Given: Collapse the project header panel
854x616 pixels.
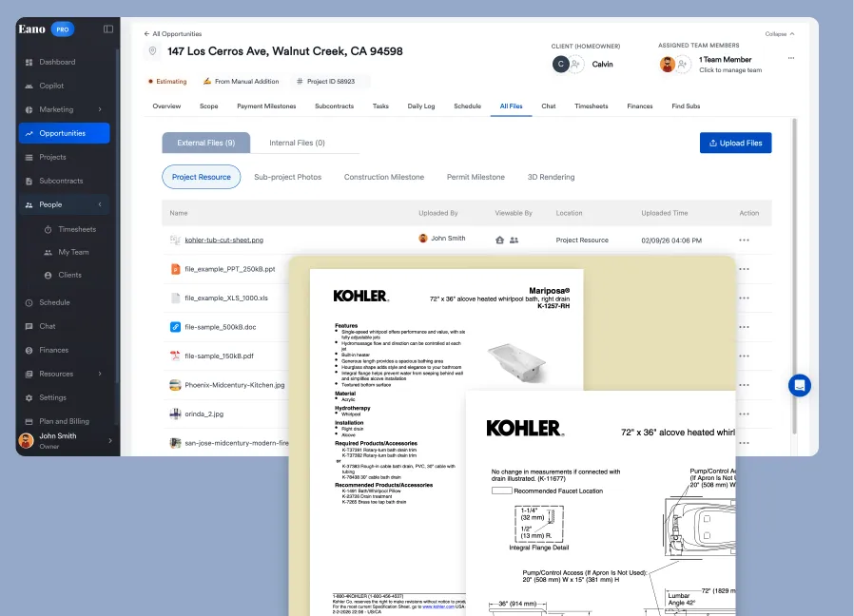Looking at the screenshot, I should pos(780,34).
